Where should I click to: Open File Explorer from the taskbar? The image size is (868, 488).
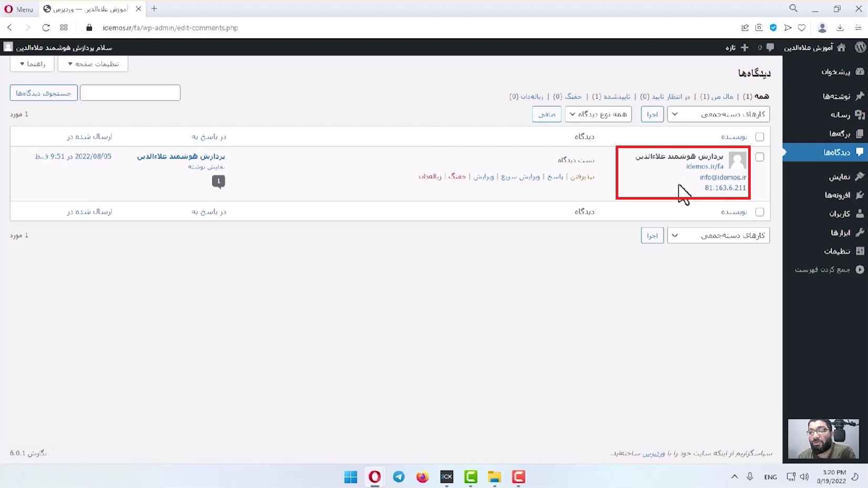tap(494, 476)
